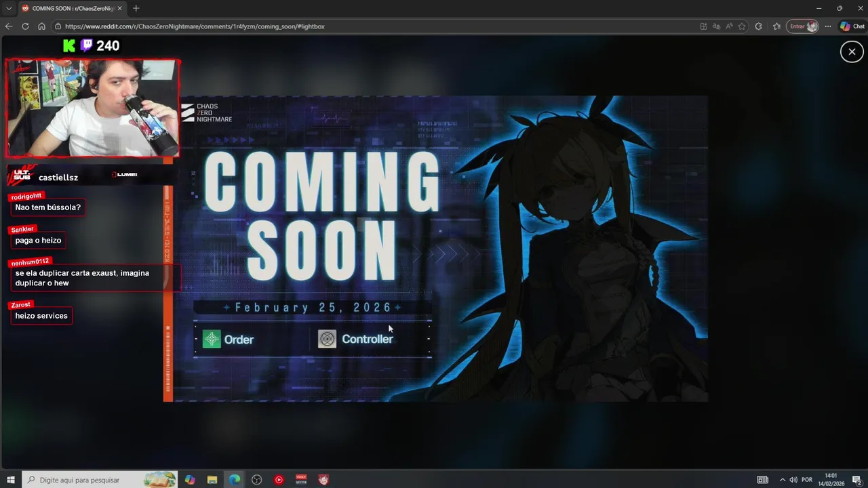Viewport: 868px width, 488px height.
Task: Select the COMING SOON Reddit tab
Action: pos(71,8)
